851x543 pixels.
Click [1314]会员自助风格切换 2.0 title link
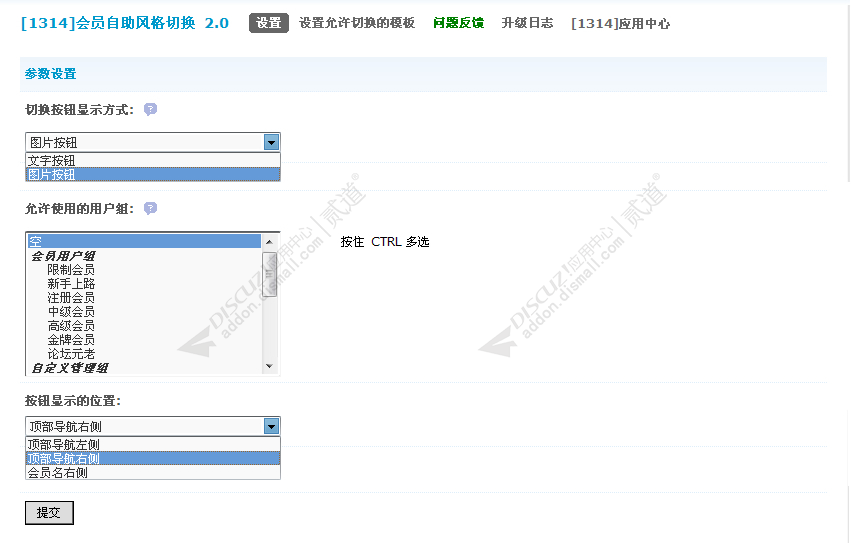coord(125,23)
